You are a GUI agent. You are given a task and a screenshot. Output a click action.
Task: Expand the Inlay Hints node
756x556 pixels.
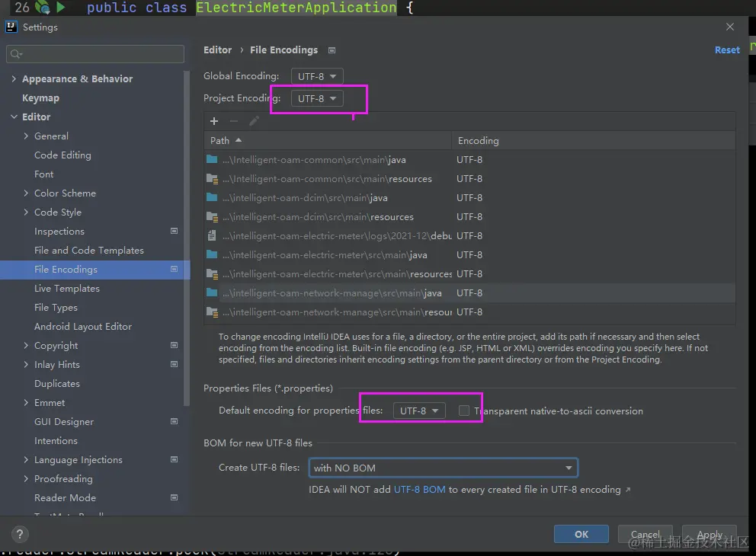click(x=26, y=364)
